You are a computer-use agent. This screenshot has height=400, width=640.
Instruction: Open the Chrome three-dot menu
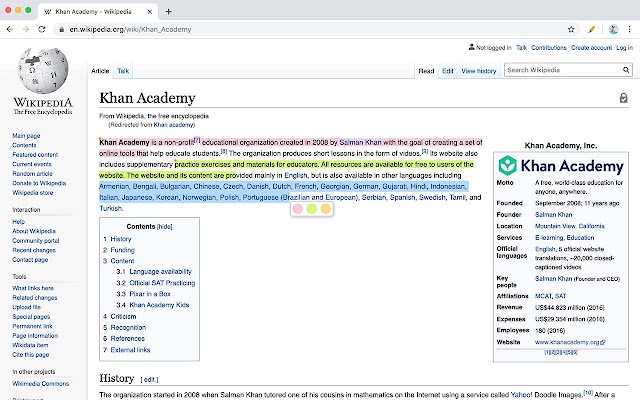[x=629, y=29]
